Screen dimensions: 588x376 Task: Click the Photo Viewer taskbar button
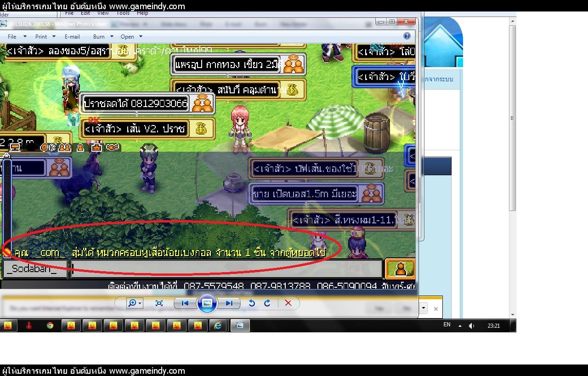point(240,325)
